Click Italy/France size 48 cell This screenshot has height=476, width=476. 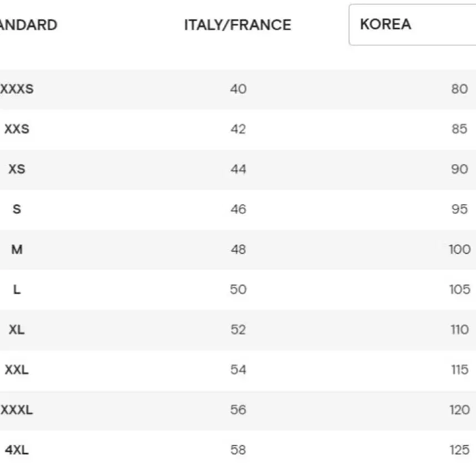pyautogui.click(x=238, y=250)
